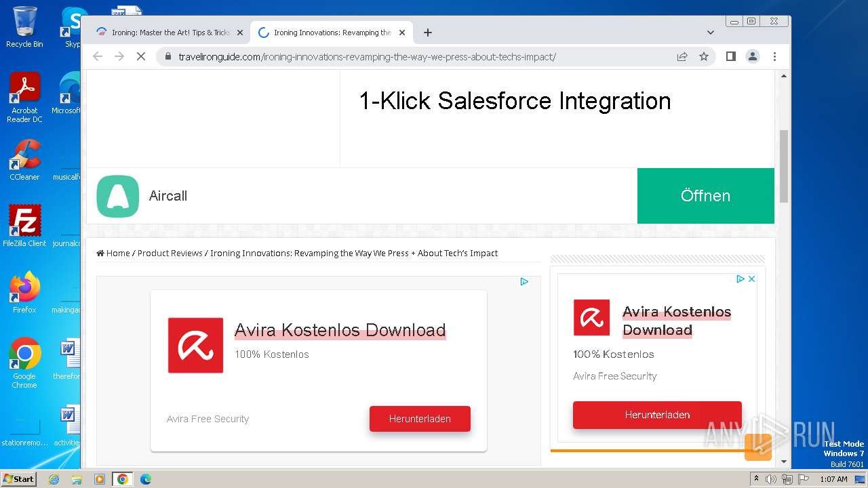
Task: Go back to the previous page
Action: (98, 57)
